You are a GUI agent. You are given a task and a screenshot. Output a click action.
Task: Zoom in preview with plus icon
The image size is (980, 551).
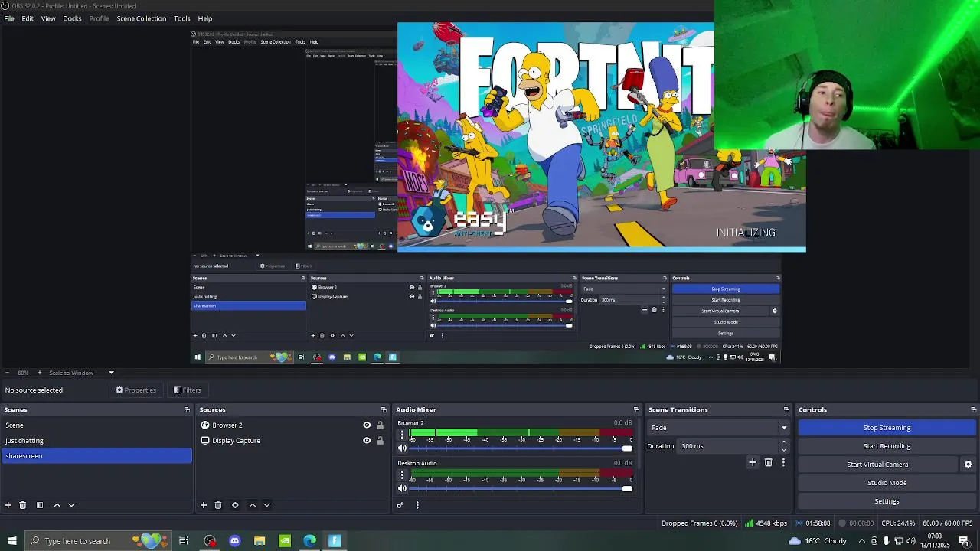point(38,373)
